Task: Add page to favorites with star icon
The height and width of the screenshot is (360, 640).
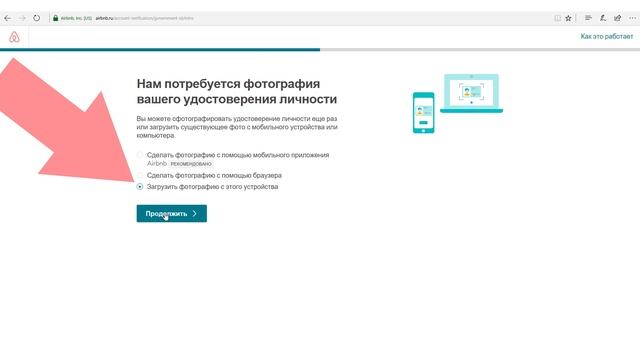Action: (x=568, y=18)
